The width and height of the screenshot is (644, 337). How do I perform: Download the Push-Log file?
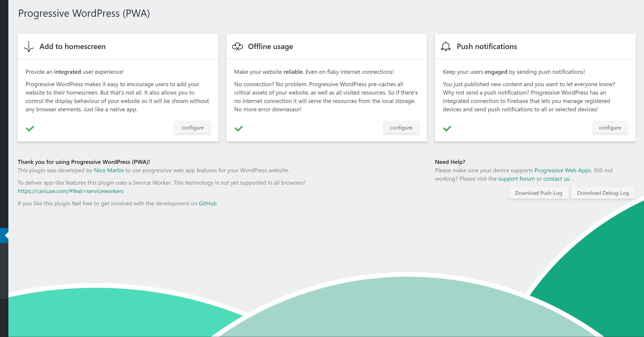click(538, 193)
